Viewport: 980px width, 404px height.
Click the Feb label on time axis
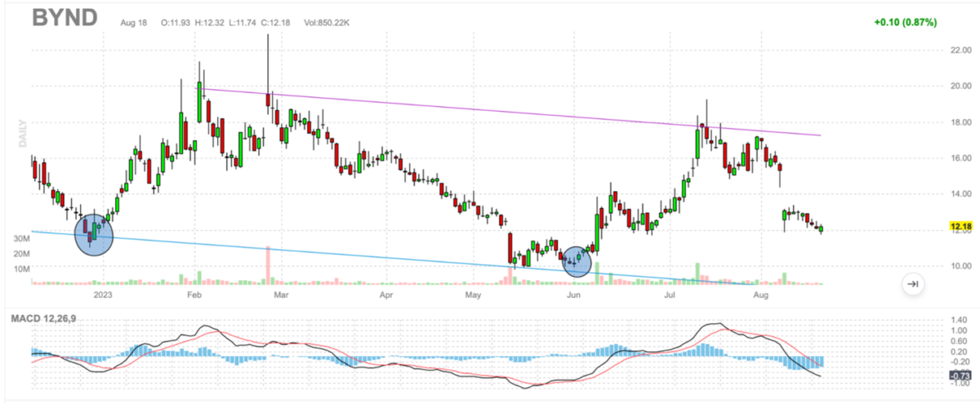click(x=194, y=294)
